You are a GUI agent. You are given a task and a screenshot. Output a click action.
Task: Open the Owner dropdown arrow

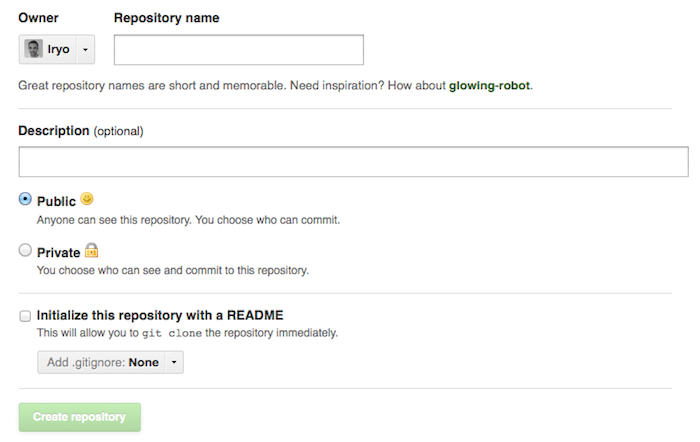click(x=84, y=49)
